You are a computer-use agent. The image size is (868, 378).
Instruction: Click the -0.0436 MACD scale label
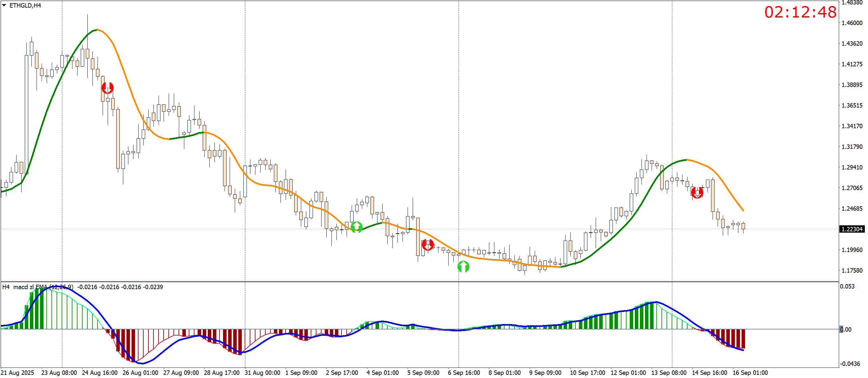(x=850, y=364)
